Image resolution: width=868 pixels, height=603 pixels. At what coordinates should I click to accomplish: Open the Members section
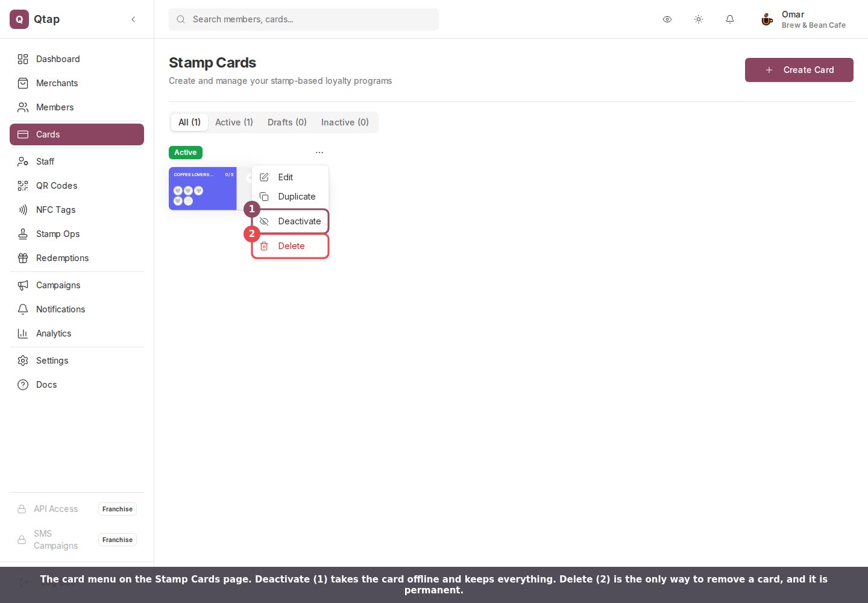(x=77, y=107)
